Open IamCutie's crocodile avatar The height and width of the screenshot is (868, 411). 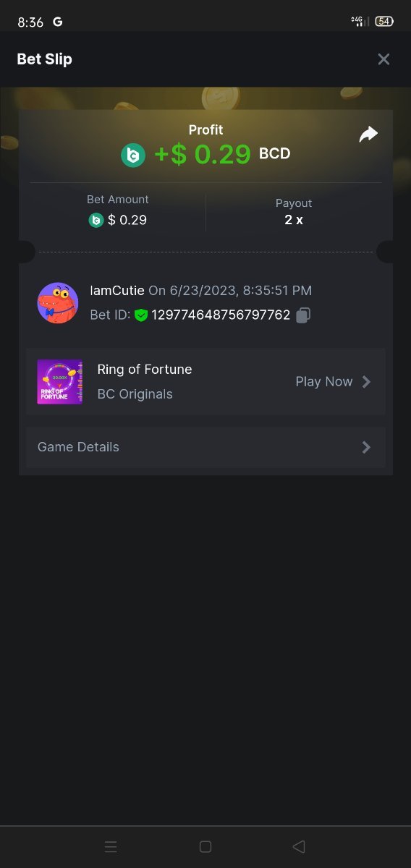click(x=58, y=303)
